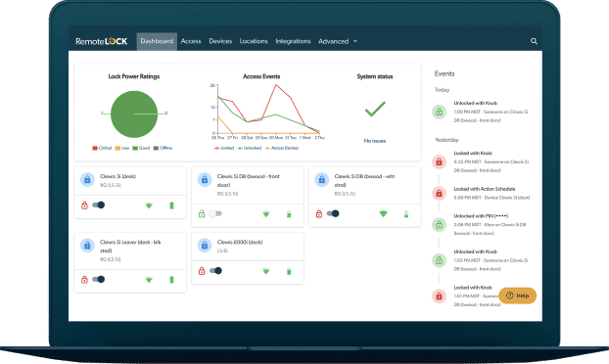Click the green unlocked padlock on Clewis Si DB front door card

pos(202,214)
